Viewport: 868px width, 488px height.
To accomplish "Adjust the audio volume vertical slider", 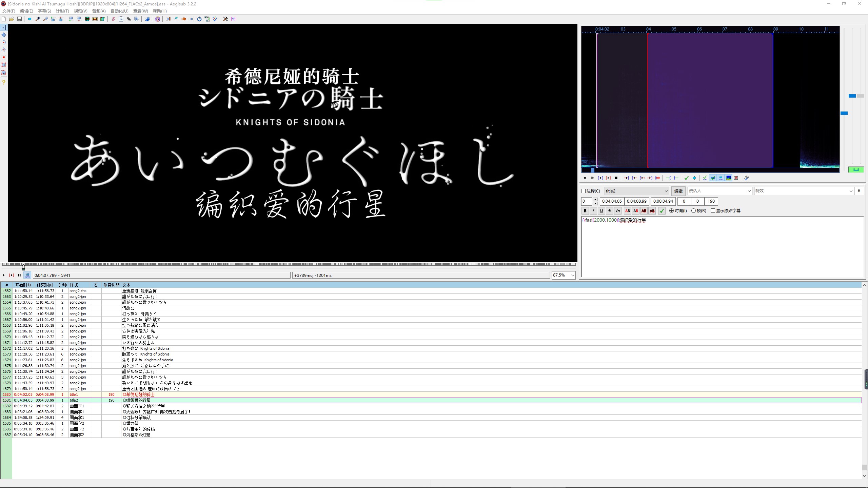I will click(x=861, y=96).
